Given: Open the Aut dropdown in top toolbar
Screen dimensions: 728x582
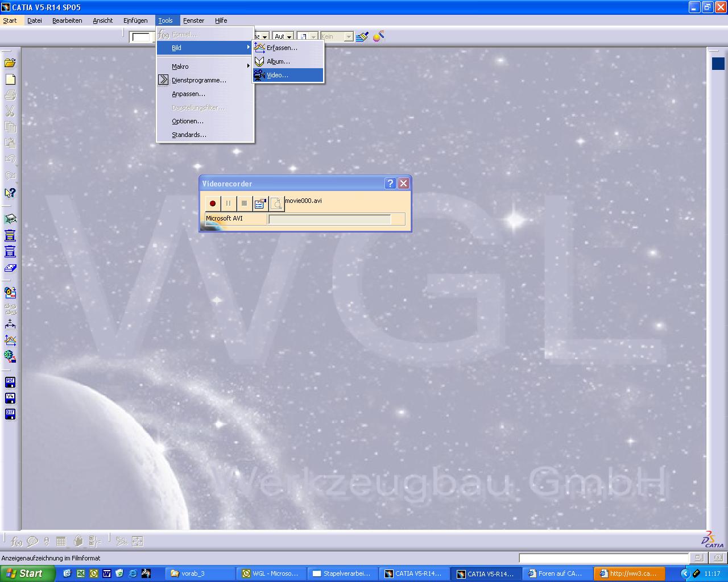Looking at the screenshot, I should (283, 36).
